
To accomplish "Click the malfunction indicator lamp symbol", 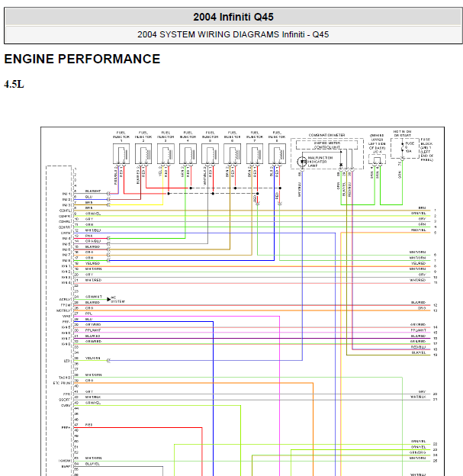I will coord(302,162).
